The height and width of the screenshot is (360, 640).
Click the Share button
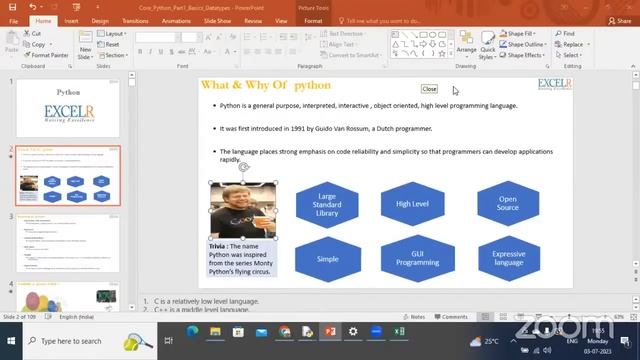620,21
